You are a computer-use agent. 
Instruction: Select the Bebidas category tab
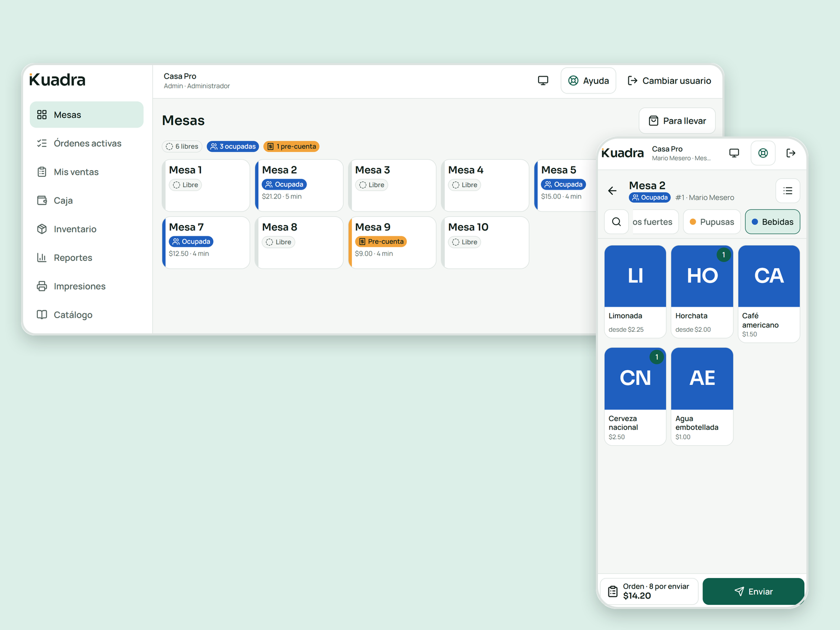(772, 222)
